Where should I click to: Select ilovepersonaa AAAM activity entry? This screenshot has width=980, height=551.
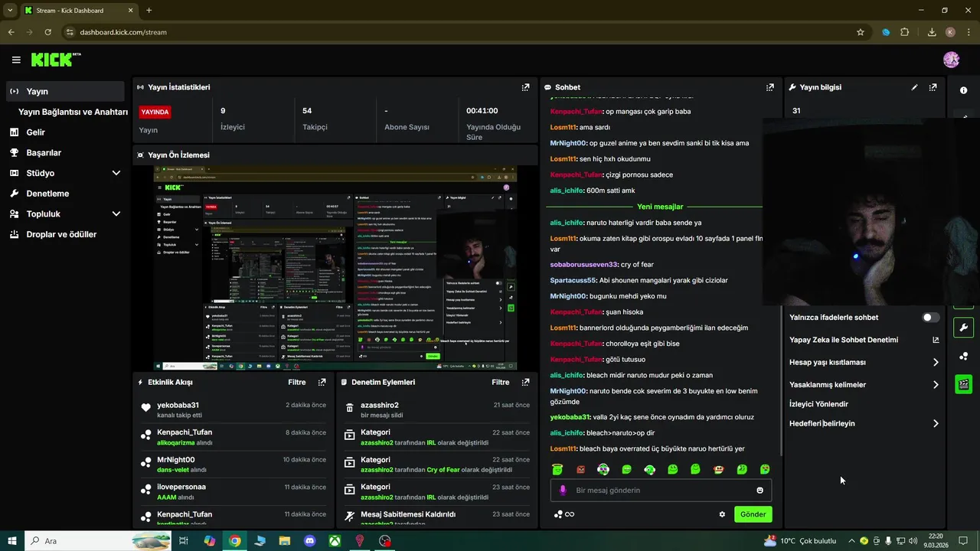pos(234,491)
